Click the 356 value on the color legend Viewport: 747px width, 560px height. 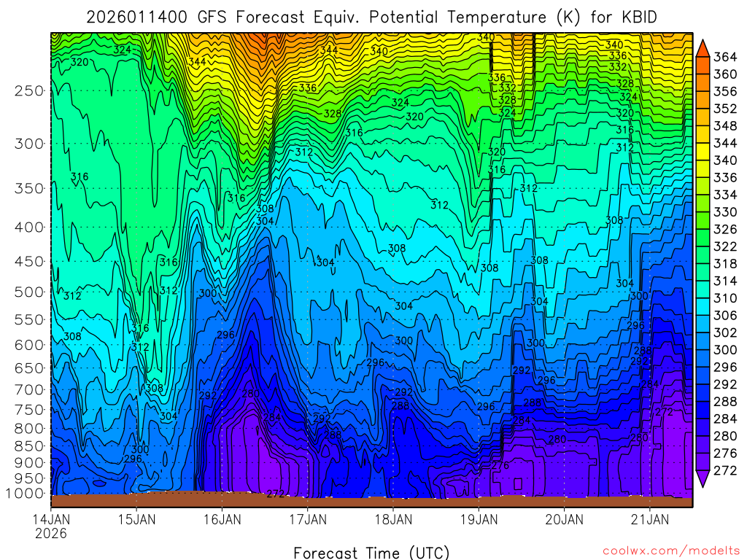(725, 91)
